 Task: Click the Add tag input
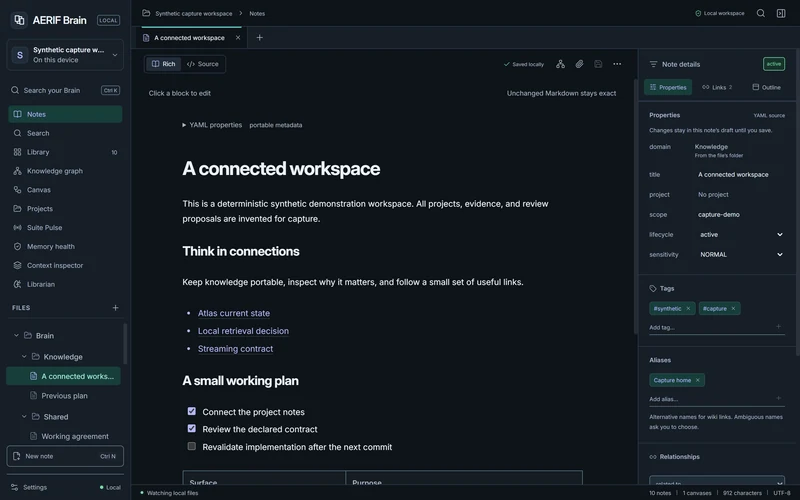click(x=712, y=328)
